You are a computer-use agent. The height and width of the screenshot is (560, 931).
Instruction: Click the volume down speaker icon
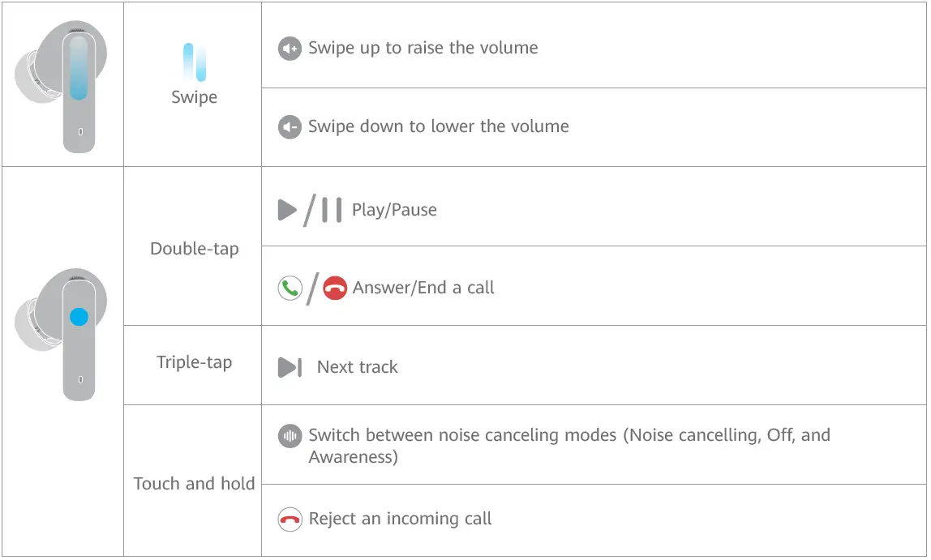point(290,127)
